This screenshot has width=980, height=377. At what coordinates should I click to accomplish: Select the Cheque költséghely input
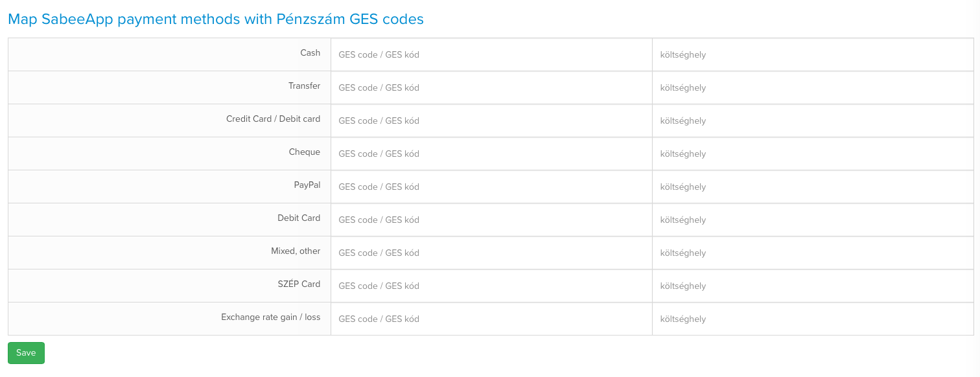pyautogui.click(x=813, y=154)
